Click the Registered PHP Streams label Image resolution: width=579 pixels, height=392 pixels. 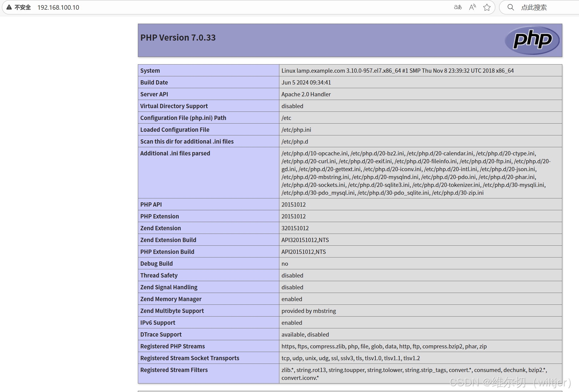[172, 346]
